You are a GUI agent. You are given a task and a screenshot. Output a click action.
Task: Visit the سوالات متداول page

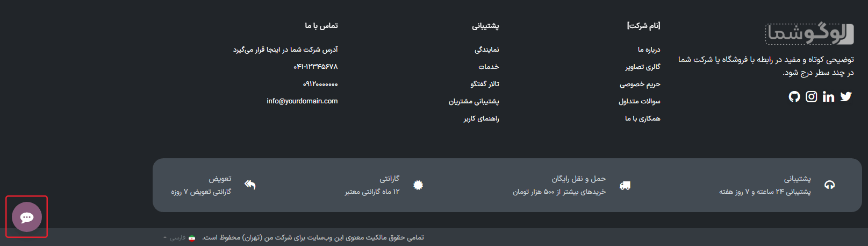click(639, 101)
